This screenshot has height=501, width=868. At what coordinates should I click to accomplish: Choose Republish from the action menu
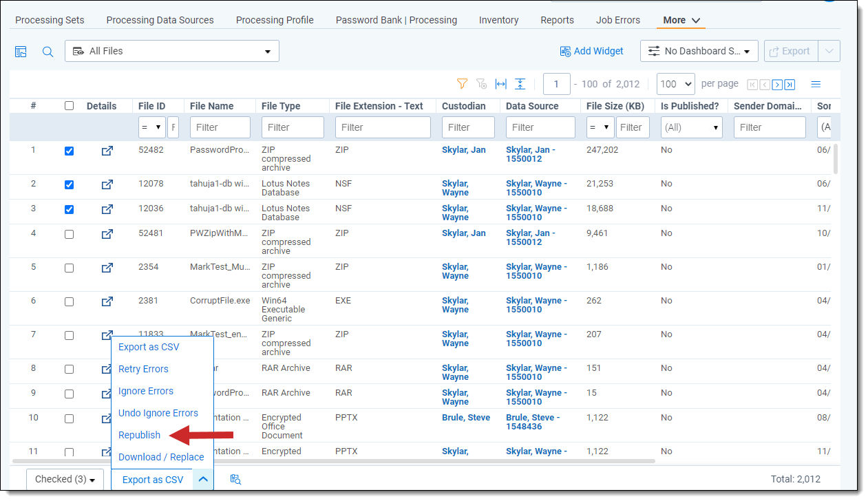(x=139, y=435)
